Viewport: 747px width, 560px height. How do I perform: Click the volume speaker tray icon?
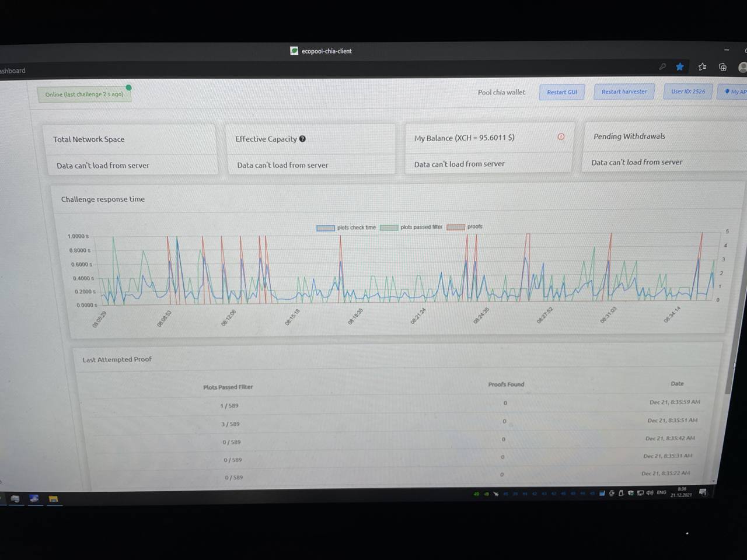coord(650,493)
